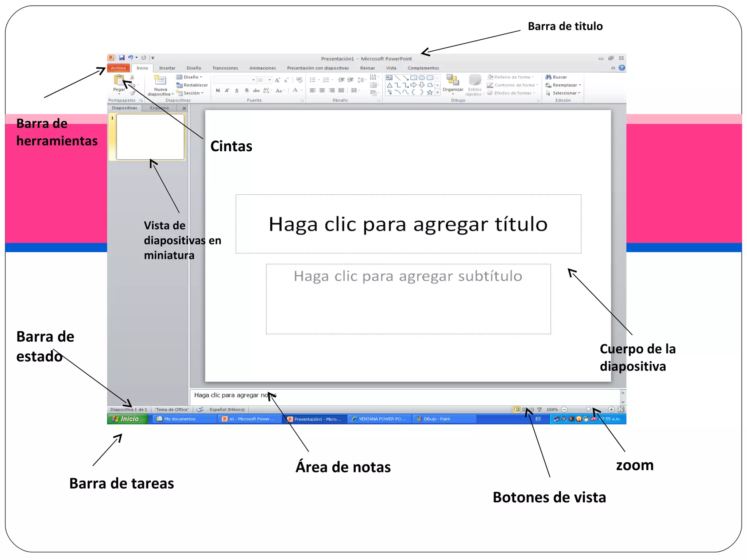Select slide 1 thumbnail in Diapositivas pane
This screenshot has height=560, width=747.
(x=150, y=137)
